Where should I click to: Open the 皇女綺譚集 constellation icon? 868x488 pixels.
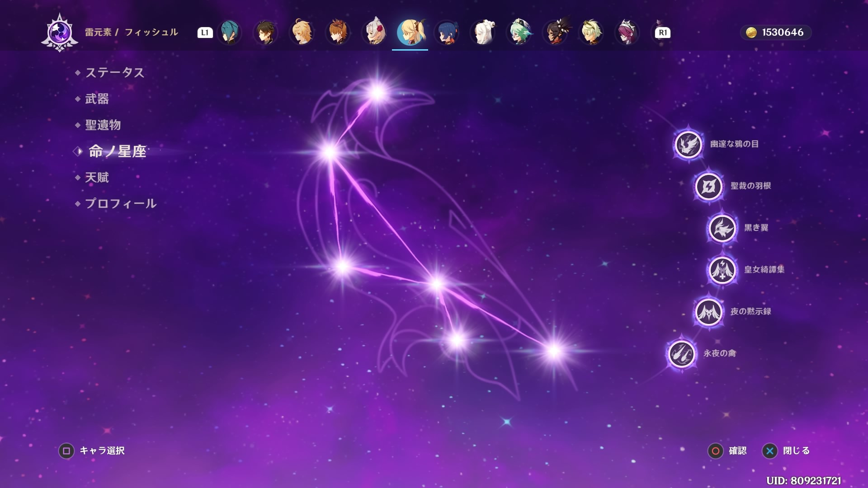pyautogui.click(x=722, y=270)
